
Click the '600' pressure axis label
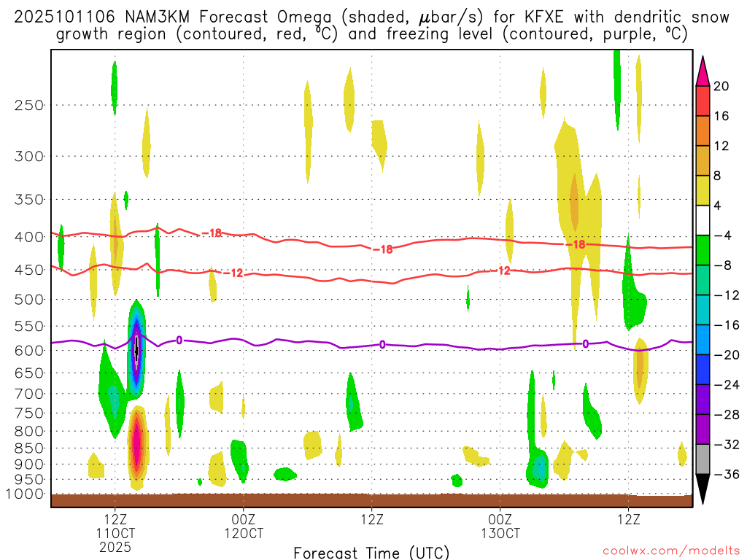[29, 351]
